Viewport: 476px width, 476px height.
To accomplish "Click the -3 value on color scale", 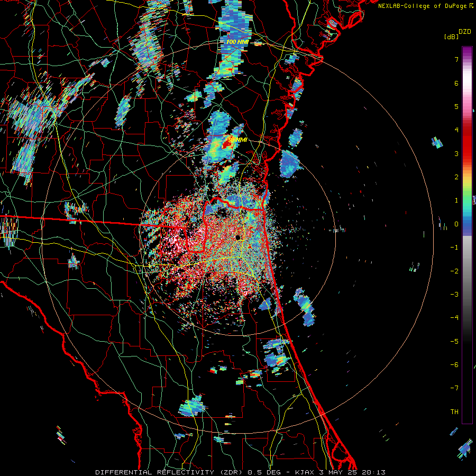I will pyautogui.click(x=454, y=294).
